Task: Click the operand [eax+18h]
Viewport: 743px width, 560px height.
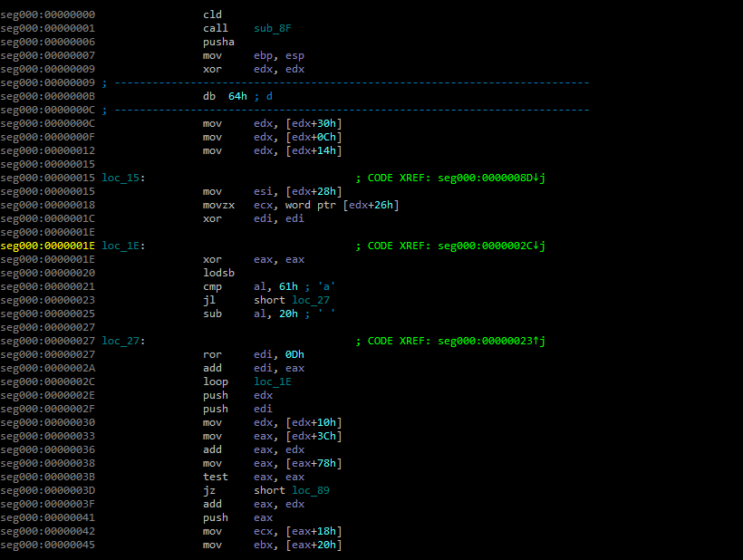Action: click(x=314, y=531)
